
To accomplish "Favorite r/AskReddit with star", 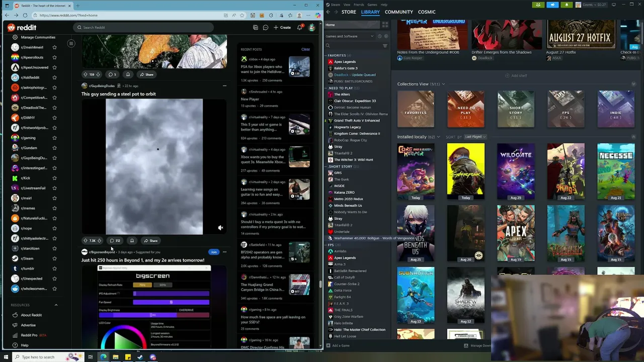I will pos(54,77).
